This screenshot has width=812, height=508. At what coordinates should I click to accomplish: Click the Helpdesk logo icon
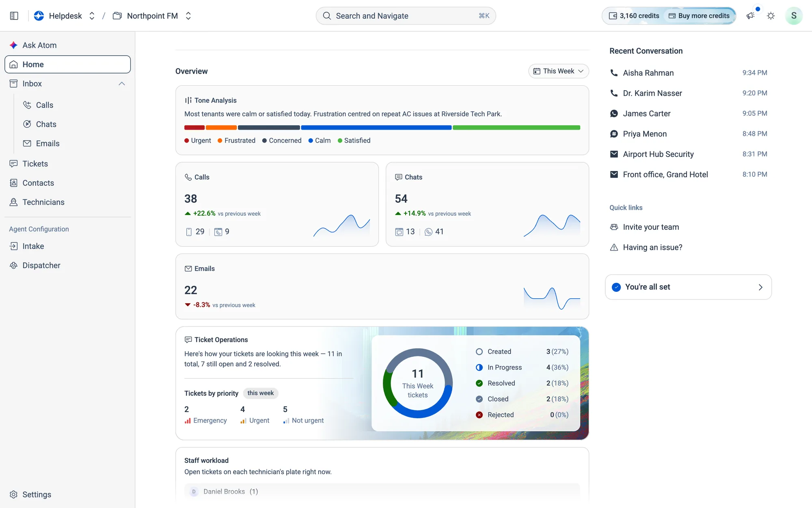(x=39, y=16)
